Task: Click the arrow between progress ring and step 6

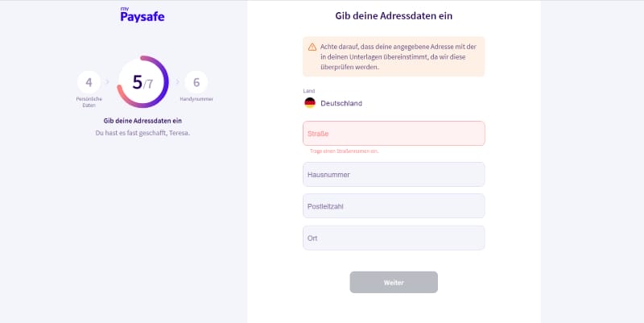Action: 178,82
